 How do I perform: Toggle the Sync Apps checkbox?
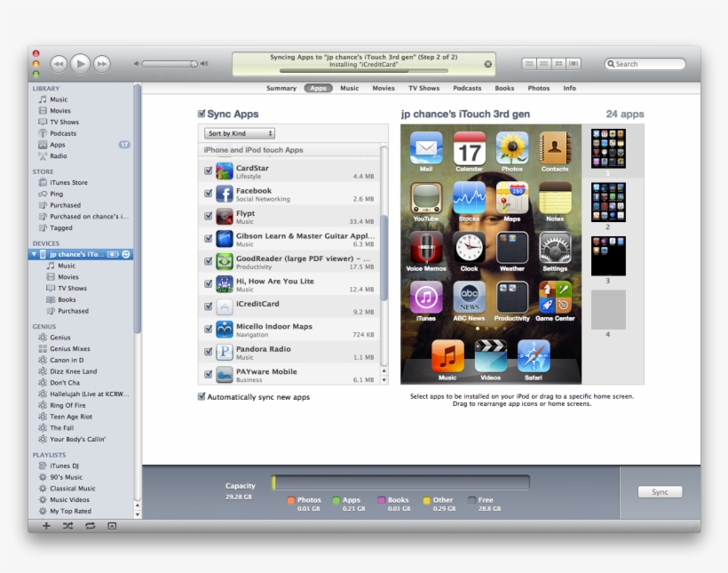[x=202, y=114]
